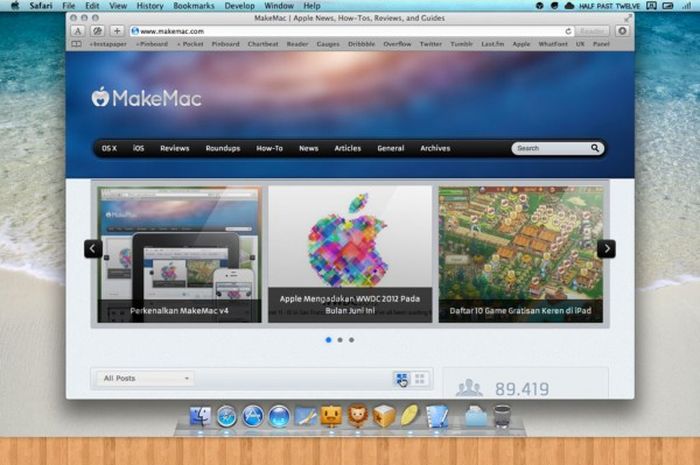Image resolution: width=700 pixels, height=465 pixels.
Task: Go to previous slide with left arrow
Action: [93, 249]
